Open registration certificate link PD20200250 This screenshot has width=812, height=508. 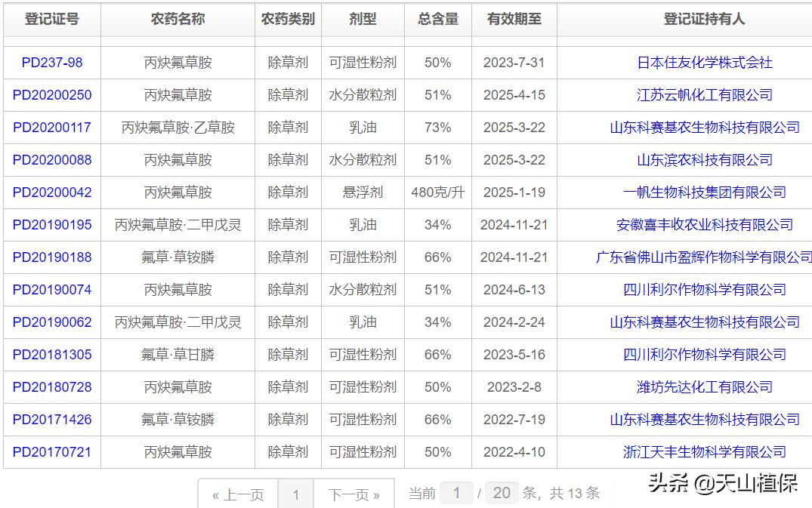coord(50,95)
